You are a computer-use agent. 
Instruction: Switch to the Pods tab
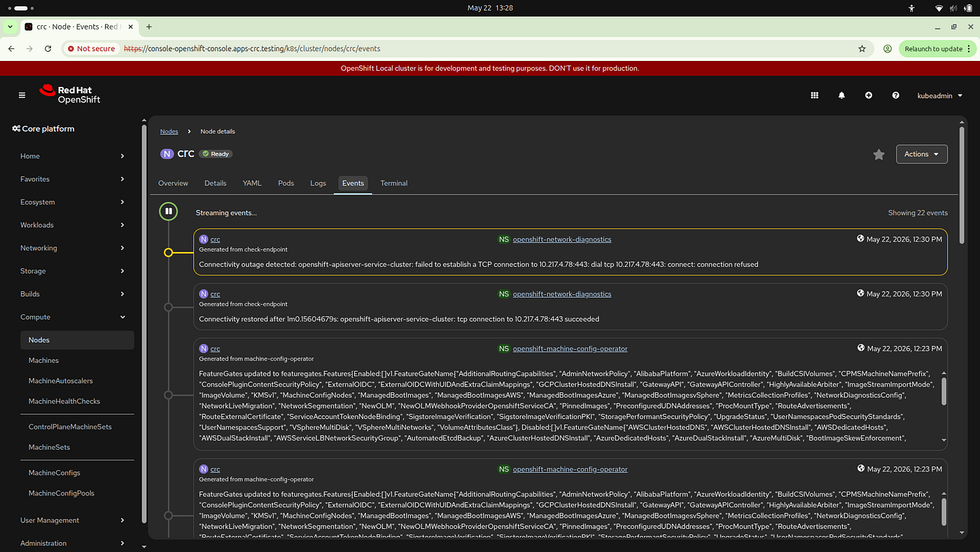[x=286, y=183]
